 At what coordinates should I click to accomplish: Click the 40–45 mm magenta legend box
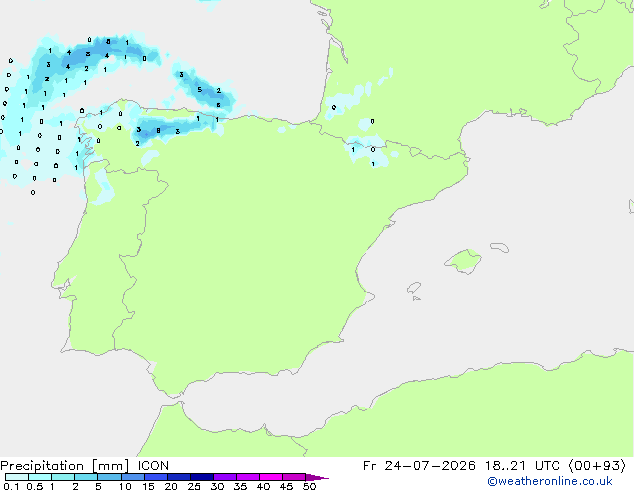pos(271,477)
